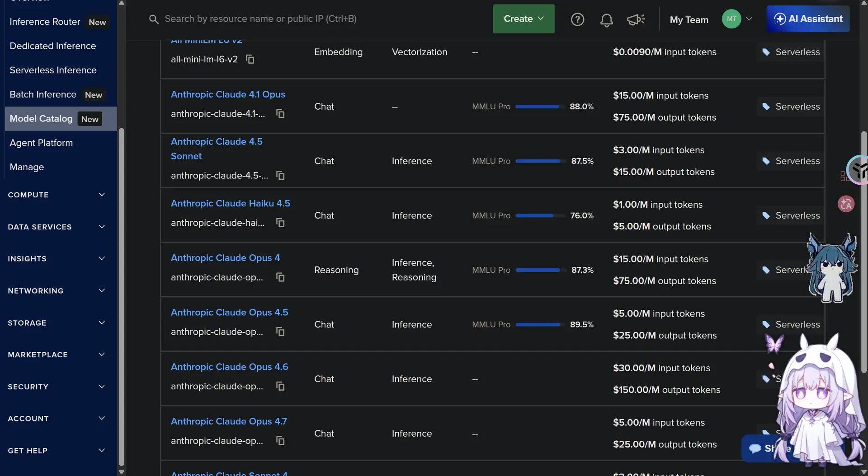Open the notifications bell
The image size is (868, 476).
606,19
